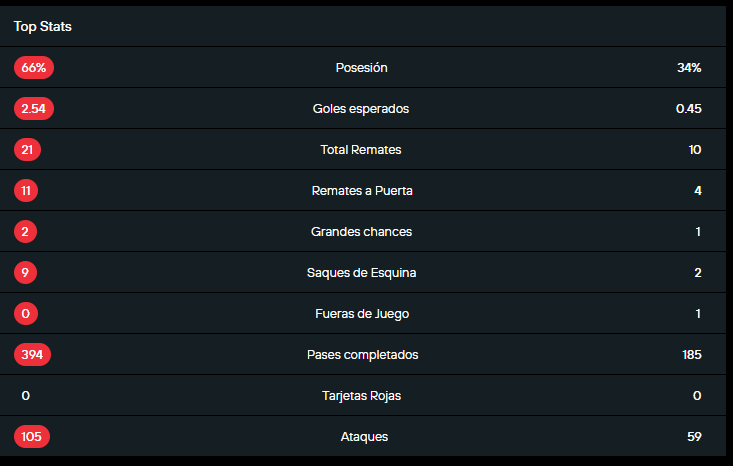Click the Grandes chances label
This screenshot has width=733, height=466.
[x=361, y=232]
